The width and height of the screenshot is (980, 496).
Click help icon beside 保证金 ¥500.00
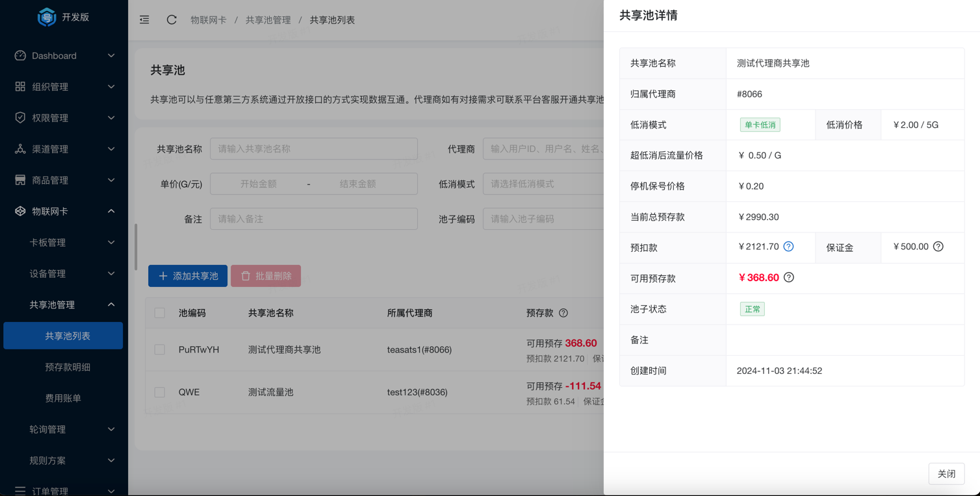pos(938,247)
